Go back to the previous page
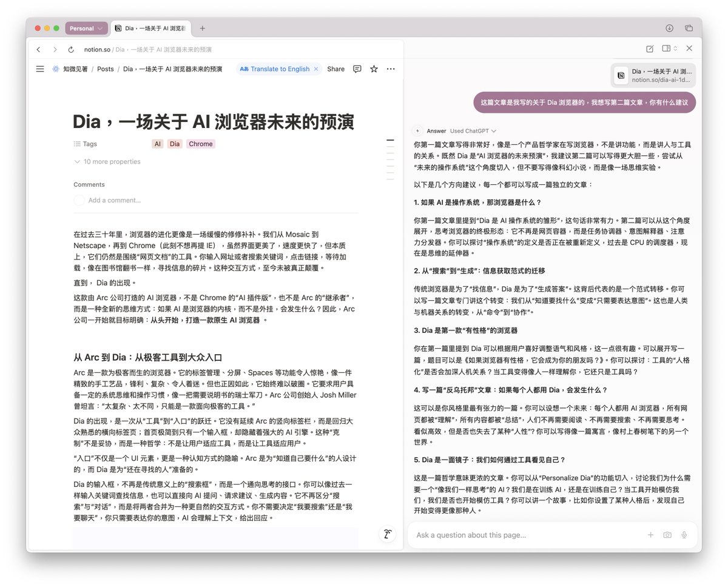This screenshot has height=587, width=728. tap(39, 50)
